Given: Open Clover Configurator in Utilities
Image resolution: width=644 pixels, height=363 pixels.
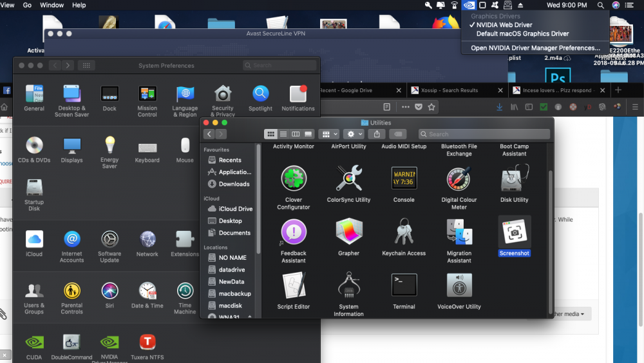Looking at the screenshot, I should tap(293, 179).
